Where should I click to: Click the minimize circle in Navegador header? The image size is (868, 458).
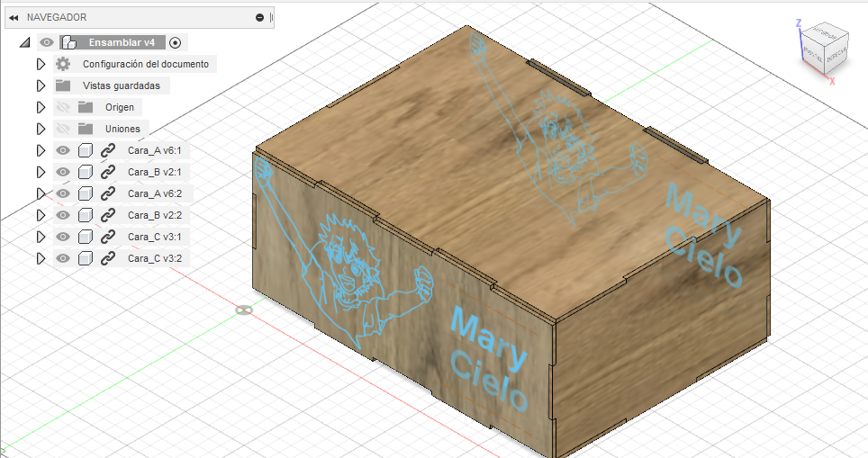(259, 18)
